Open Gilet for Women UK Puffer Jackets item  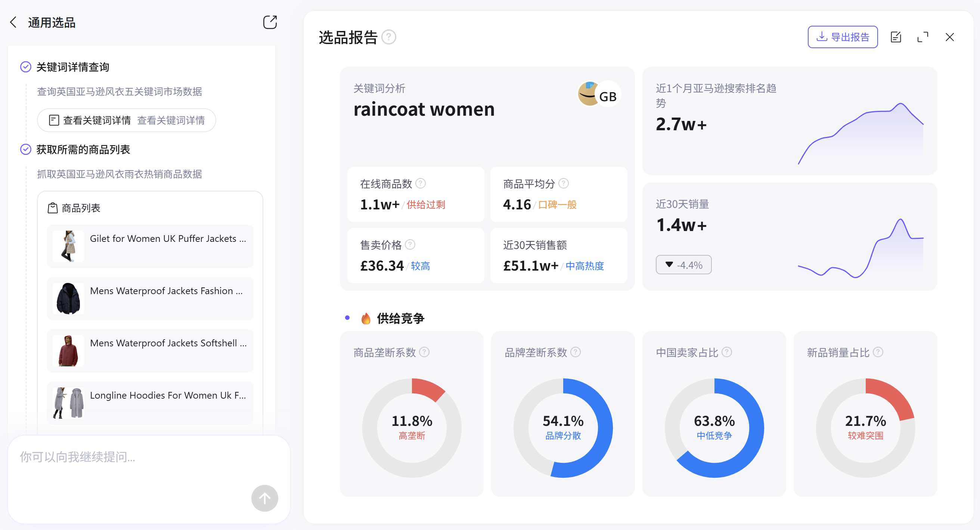[x=150, y=246]
